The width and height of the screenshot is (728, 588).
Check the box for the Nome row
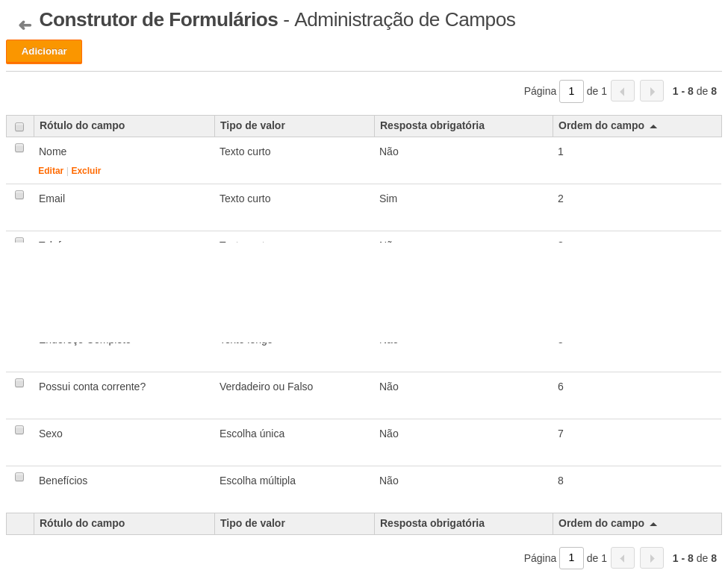pyautogui.click(x=19, y=148)
